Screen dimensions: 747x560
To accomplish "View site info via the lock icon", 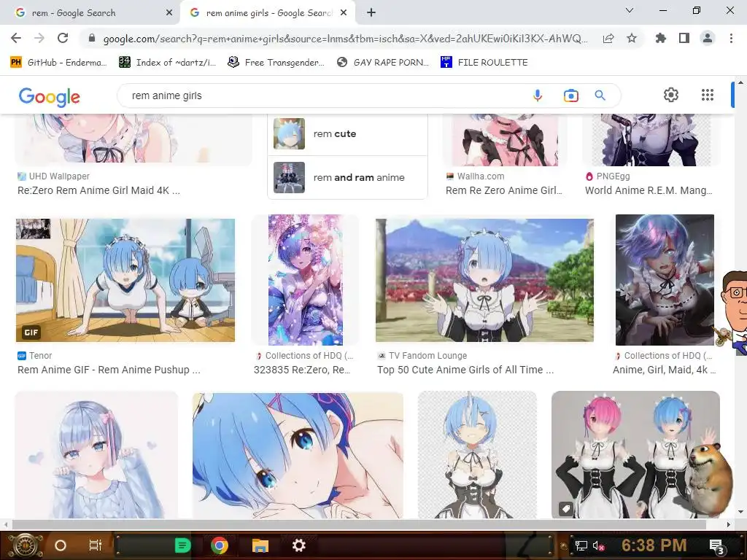I will click(92, 39).
